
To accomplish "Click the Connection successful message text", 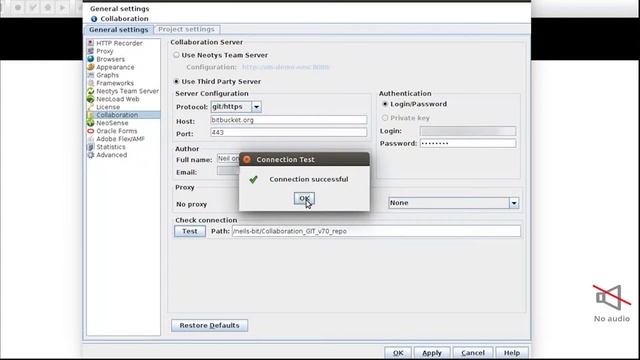I will click(x=309, y=179).
